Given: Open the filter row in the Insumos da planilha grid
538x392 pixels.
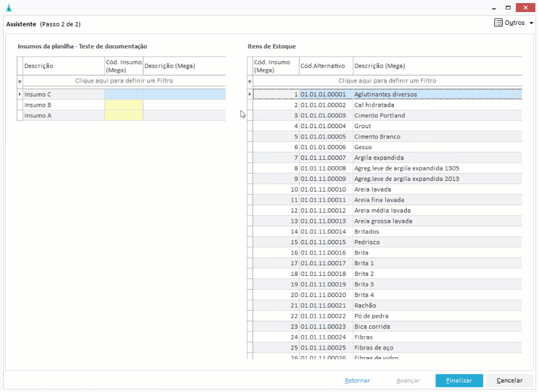Looking at the screenshot, I should 124,81.
